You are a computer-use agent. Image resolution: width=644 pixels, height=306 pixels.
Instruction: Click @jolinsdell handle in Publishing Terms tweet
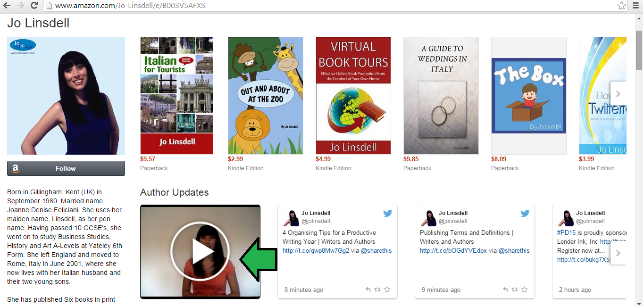click(x=453, y=221)
